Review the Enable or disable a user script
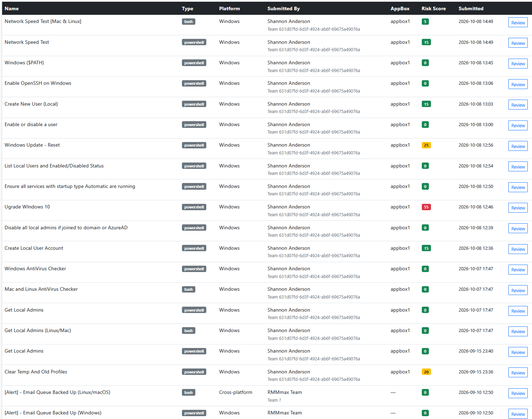 point(518,125)
